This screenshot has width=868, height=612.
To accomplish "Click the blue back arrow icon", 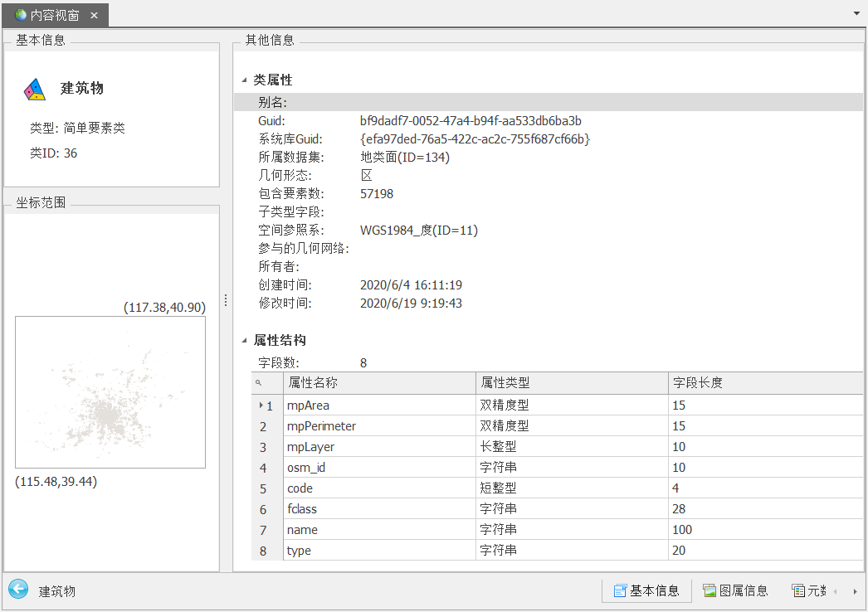I will [x=17, y=590].
